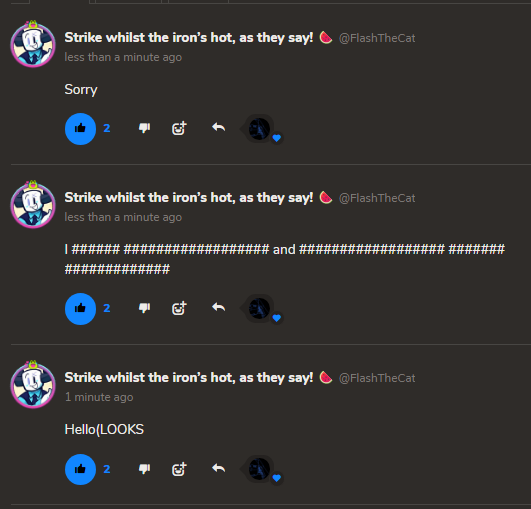This screenshot has width=531, height=509.
Task: Open the reactor avatar under the hashtag post
Action: [260, 309]
